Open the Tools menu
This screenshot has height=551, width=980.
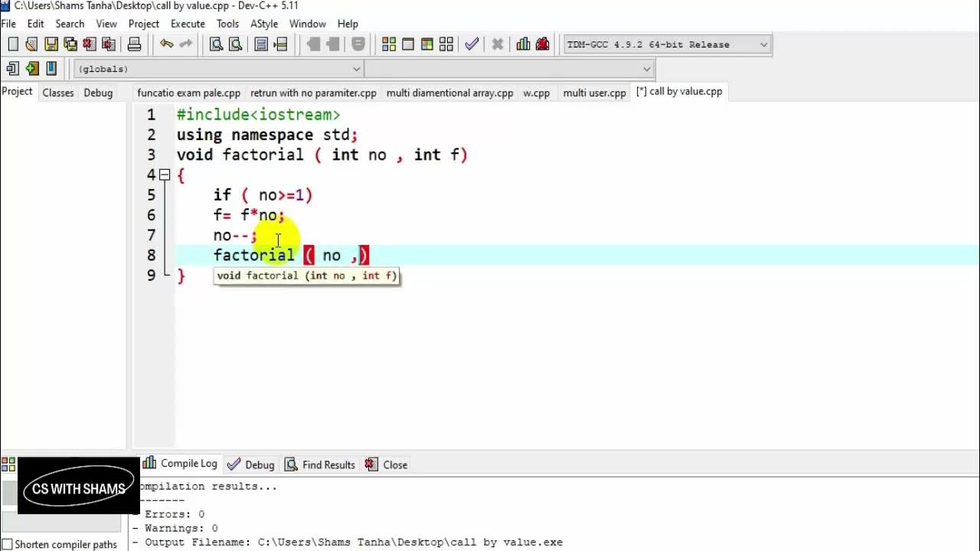(x=227, y=24)
